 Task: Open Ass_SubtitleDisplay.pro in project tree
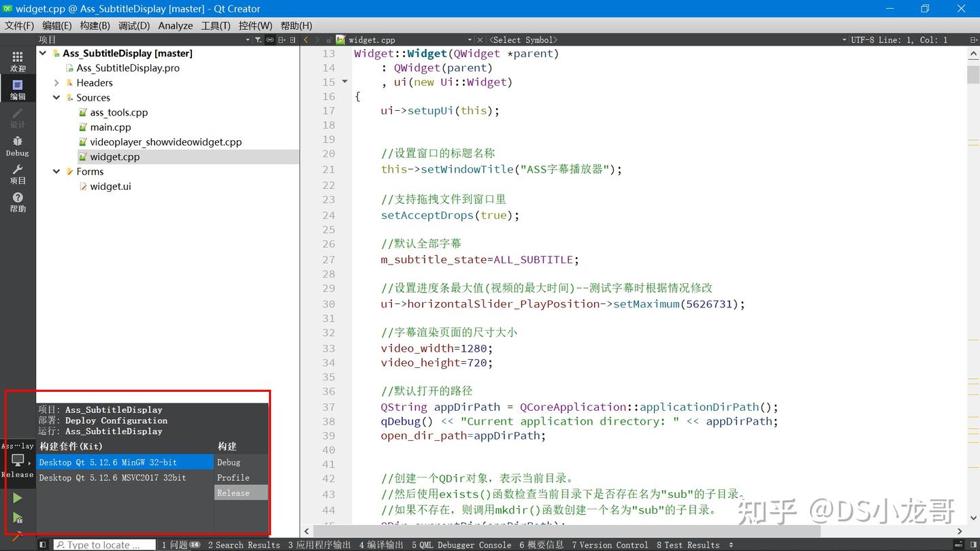pos(128,68)
